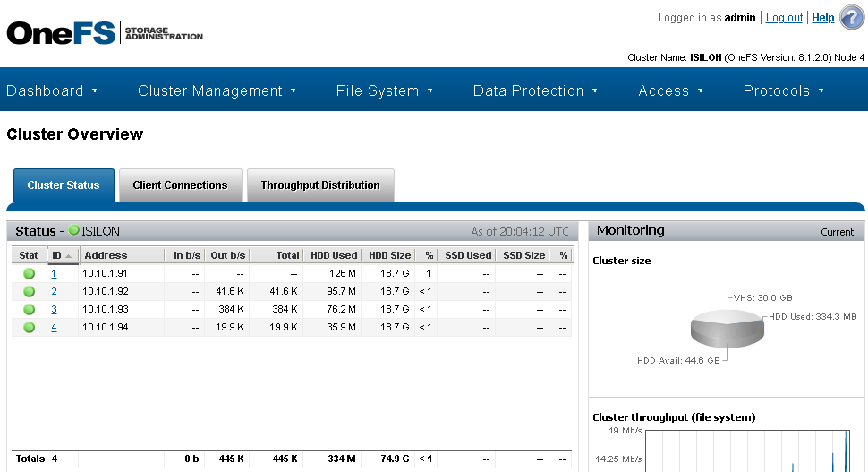Sort by the Out b/s column header

coord(227,255)
